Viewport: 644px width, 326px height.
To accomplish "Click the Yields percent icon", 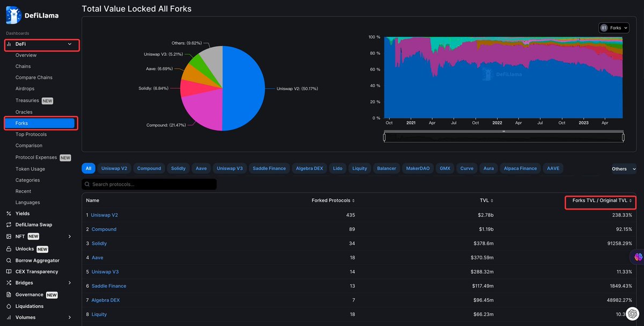I will pos(9,213).
